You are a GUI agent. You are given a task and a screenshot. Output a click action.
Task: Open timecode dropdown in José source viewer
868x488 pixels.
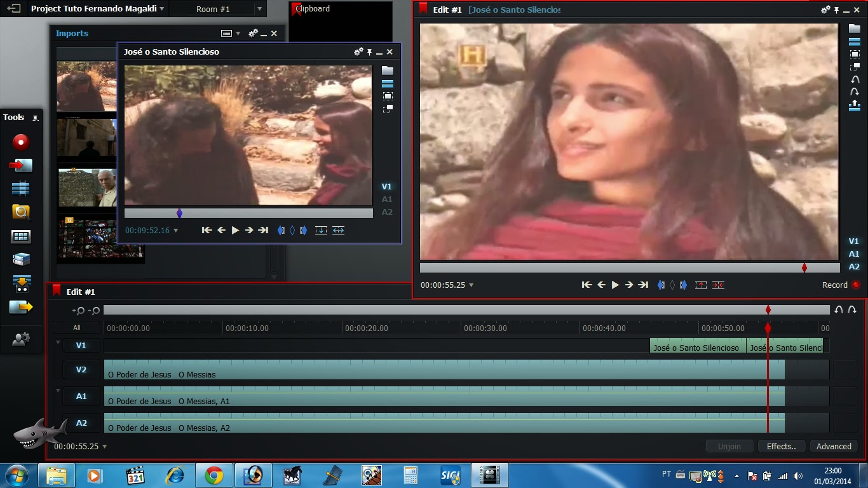pos(176,231)
